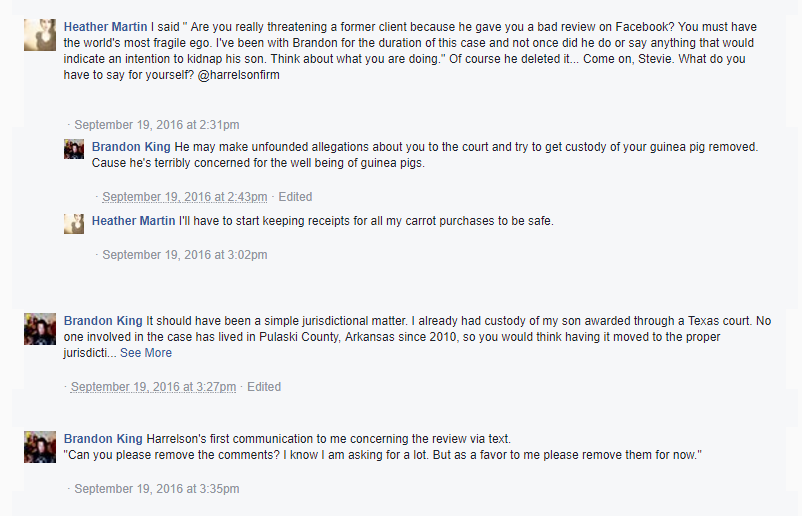Click the quoted "Can you please remove the comments" text
Viewport: 802px width, 516px height.
382,455
